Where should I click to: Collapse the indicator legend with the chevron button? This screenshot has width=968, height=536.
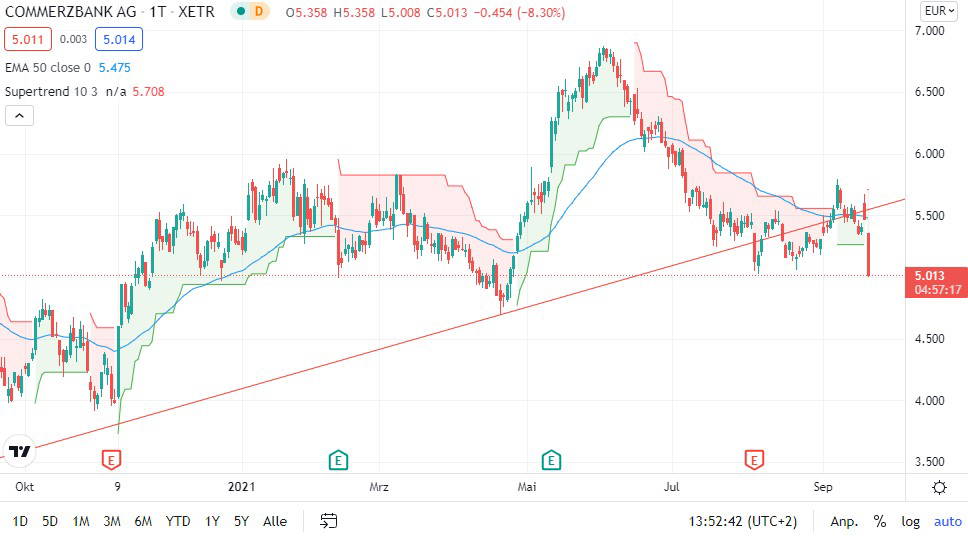point(19,115)
